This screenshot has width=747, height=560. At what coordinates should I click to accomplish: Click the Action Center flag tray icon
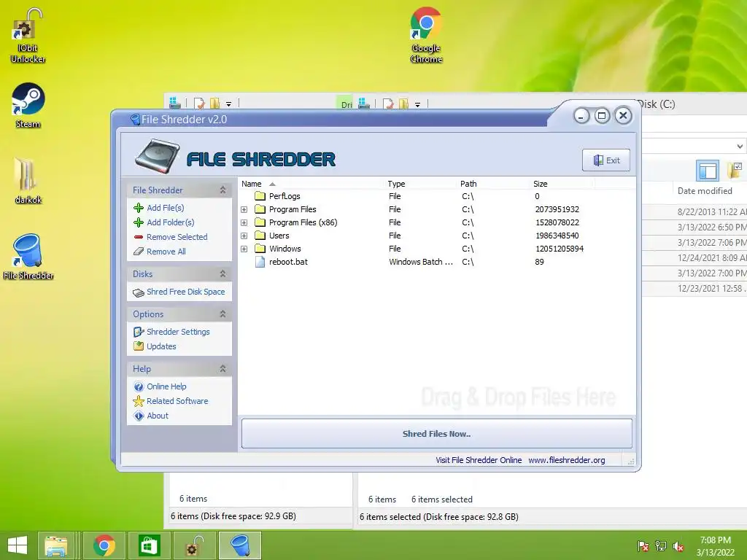coord(643,546)
